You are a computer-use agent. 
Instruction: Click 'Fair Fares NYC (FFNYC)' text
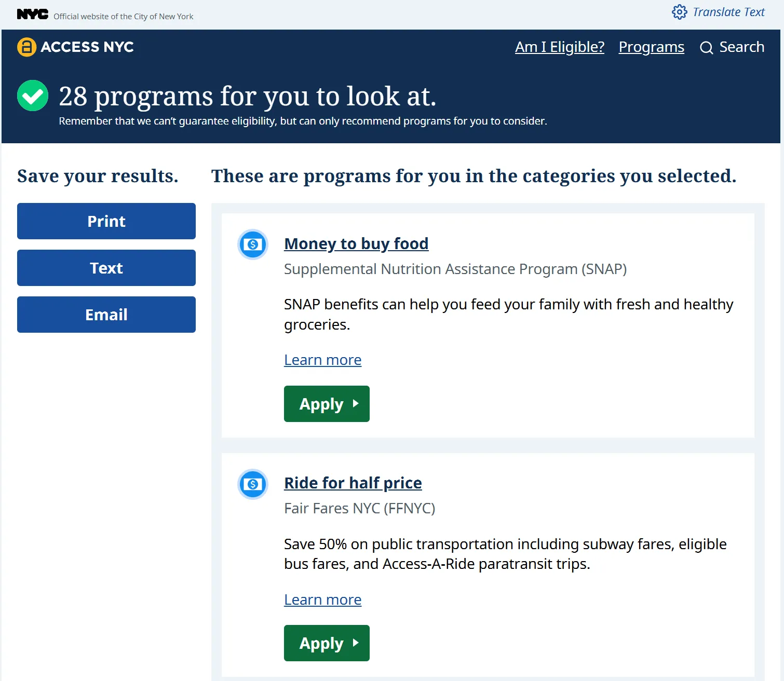pos(359,508)
